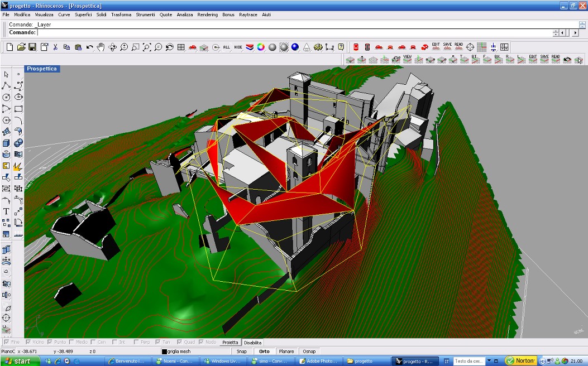Click the Undo arrow icon
Image resolution: width=588 pixels, height=366 pixels.
coord(90,47)
